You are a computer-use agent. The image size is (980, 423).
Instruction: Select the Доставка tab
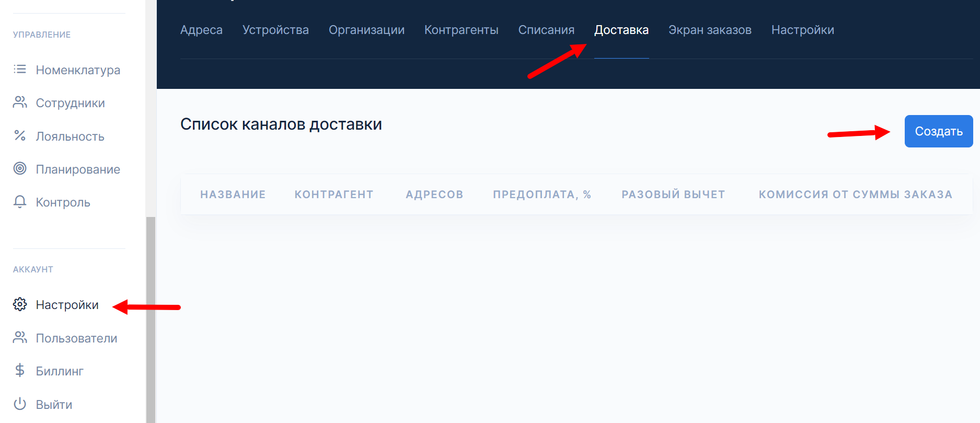click(621, 30)
